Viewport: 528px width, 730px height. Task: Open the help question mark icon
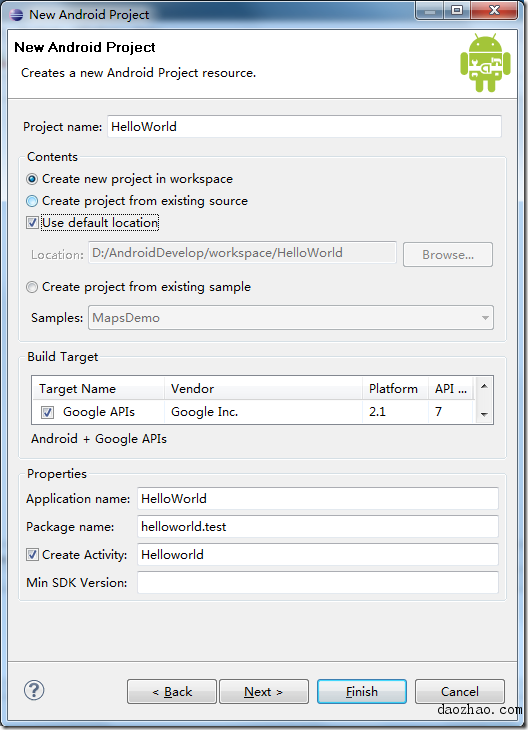pos(34,690)
